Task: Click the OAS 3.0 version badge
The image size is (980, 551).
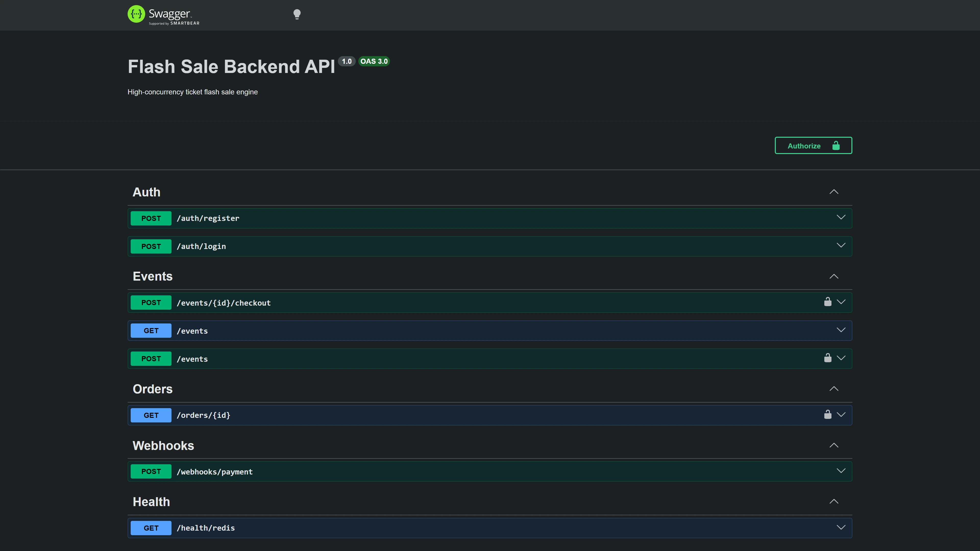Action: click(374, 61)
